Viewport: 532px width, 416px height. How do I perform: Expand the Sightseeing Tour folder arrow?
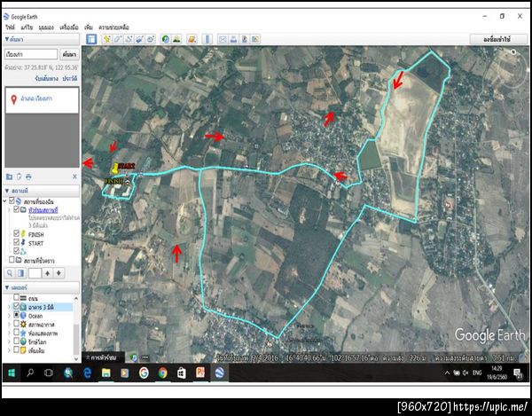(9, 210)
